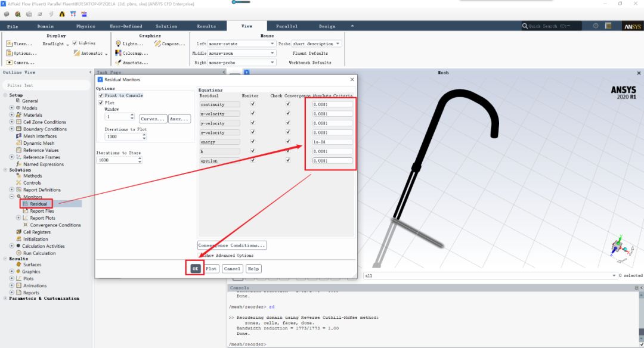Switch to the Solution ribbon tab
The image size is (644, 348).
pyautogui.click(x=166, y=26)
